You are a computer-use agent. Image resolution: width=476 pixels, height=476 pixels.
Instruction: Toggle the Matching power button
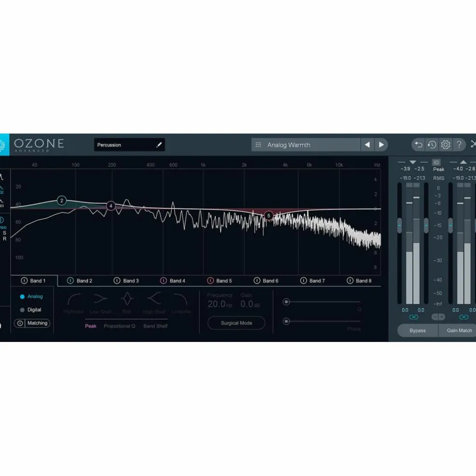click(20, 323)
